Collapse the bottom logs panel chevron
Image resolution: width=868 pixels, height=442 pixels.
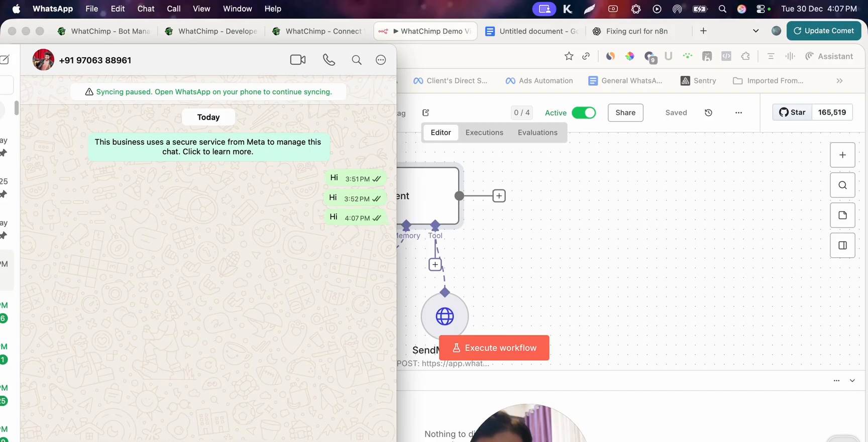click(x=852, y=381)
